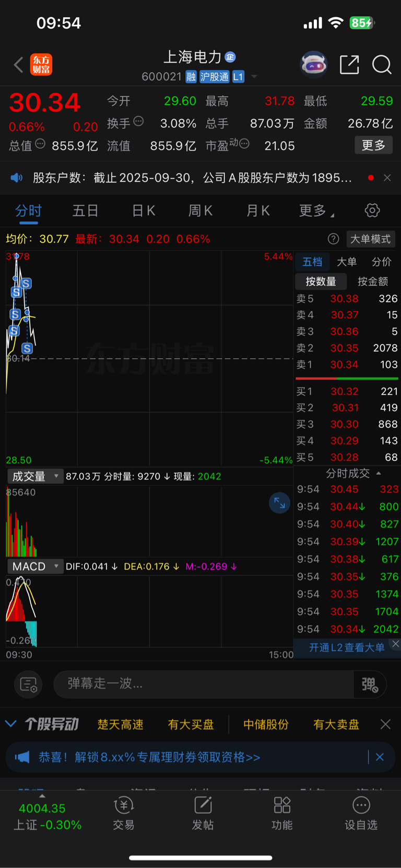Open chart settings hexagon gear
The width and height of the screenshot is (401, 868).
(372, 210)
